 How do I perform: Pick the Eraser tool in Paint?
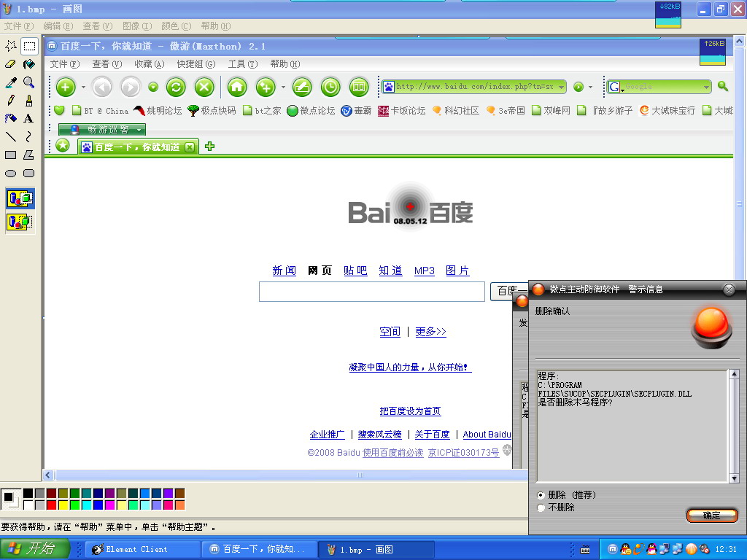(10, 64)
